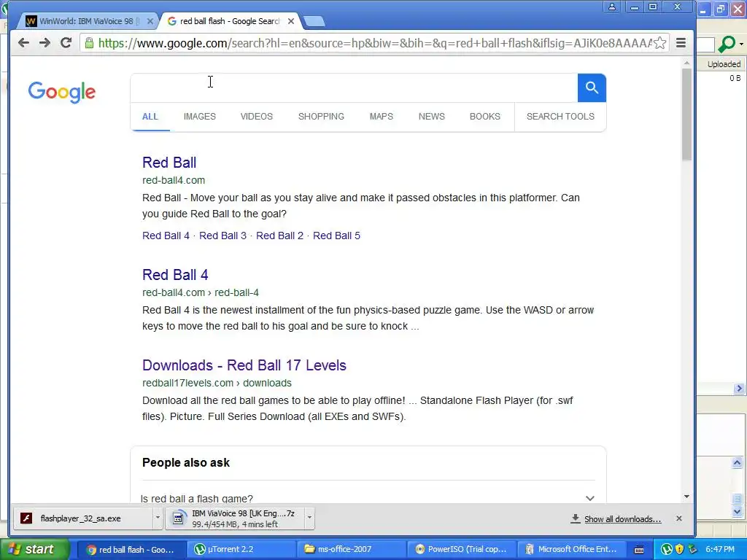Switch to IMAGES results
The height and width of the screenshot is (560, 747).
click(200, 116)
